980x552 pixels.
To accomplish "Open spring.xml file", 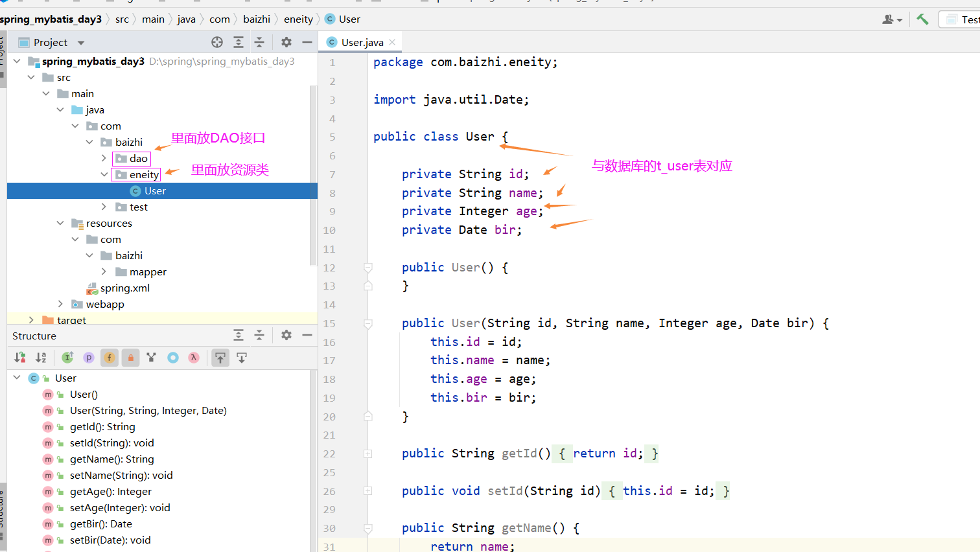I will [x=124, y=288].
